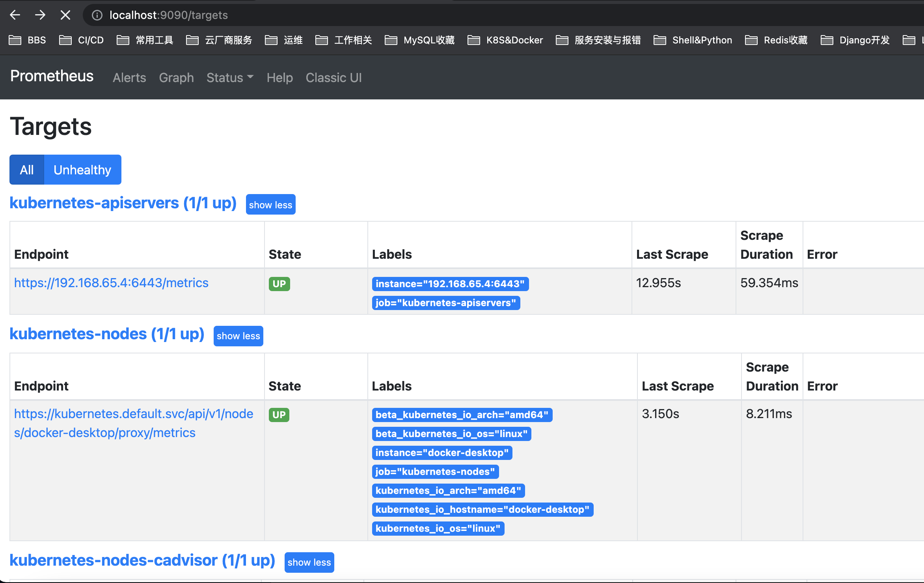The height and width of the screenshot is (583, 924).
Task: Open the Graph page
Action: coord(176,78)
